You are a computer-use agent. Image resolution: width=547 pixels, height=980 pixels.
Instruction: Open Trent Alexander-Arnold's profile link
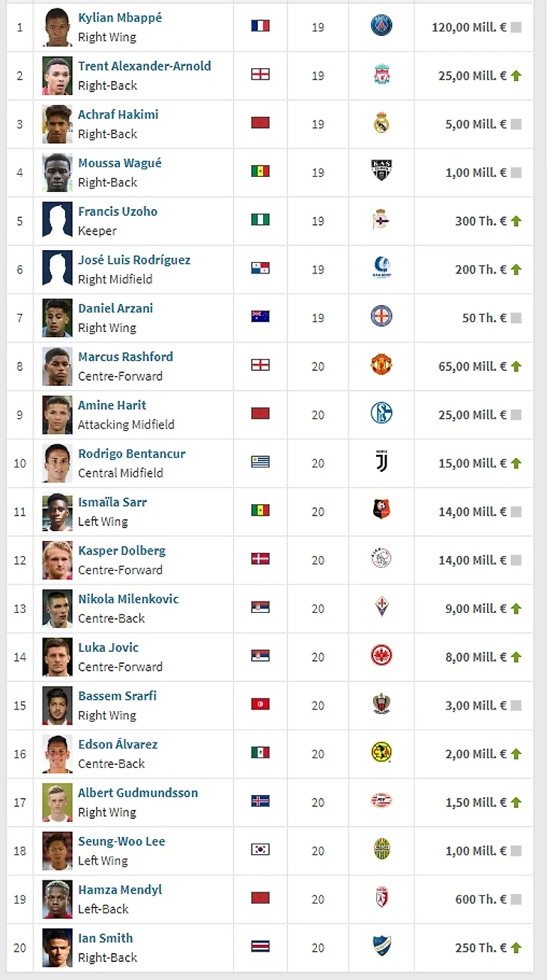click(145, 66)
